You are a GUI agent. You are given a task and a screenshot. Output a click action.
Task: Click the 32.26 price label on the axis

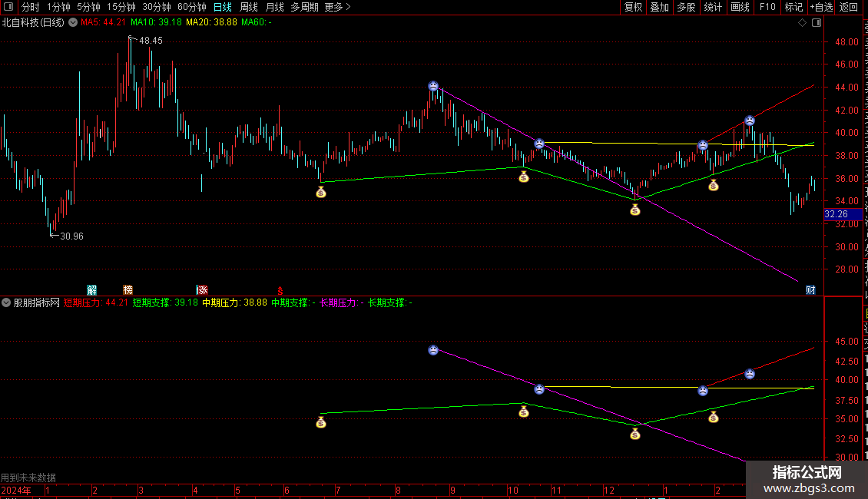[x=837, y=214]
